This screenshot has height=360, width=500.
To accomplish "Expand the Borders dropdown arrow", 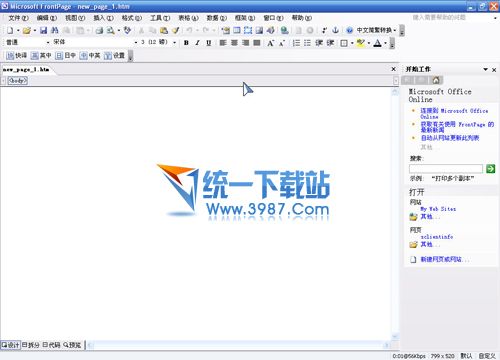I will coord(352,43).
